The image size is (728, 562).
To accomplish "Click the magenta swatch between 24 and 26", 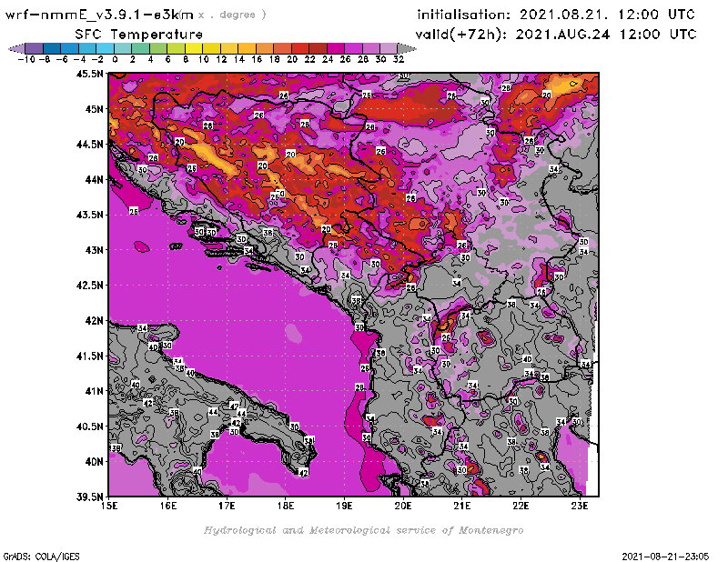I will 336,48.
